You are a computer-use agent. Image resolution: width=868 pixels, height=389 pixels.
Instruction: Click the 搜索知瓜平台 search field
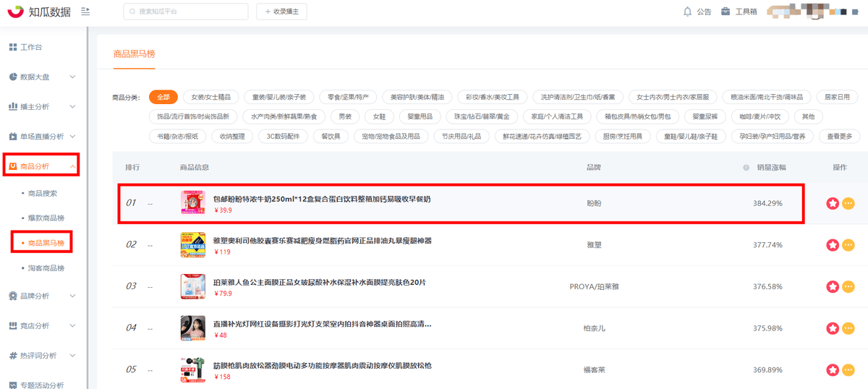tap(188, 12)
